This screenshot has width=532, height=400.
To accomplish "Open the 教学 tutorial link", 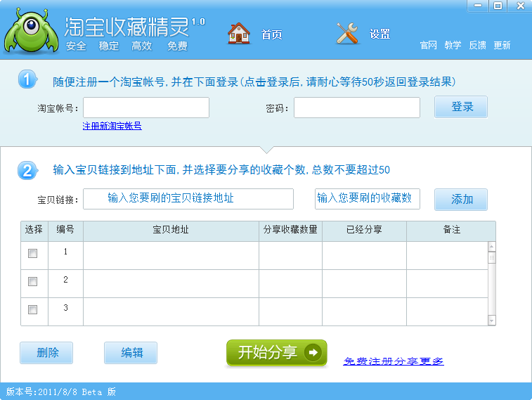I will tap(453, 45).
